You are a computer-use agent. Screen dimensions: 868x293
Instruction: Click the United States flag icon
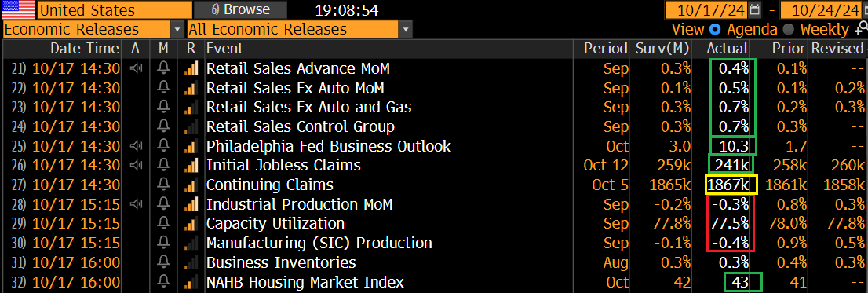coord(18,9)
